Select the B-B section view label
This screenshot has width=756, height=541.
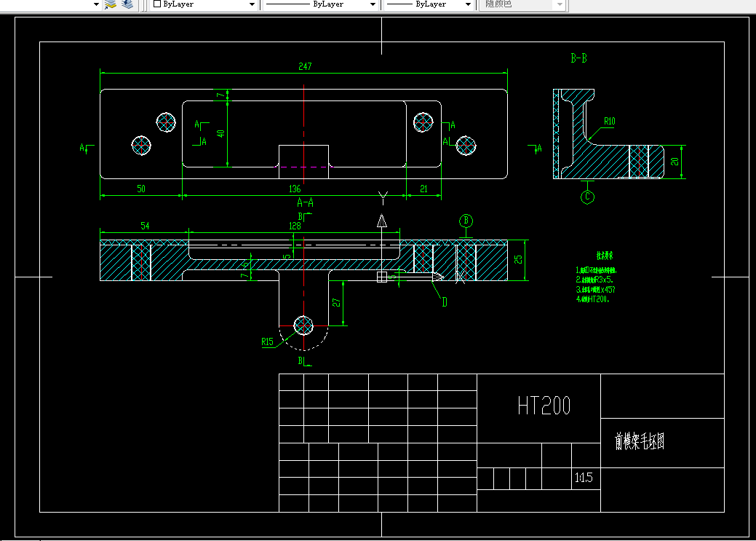578,58
